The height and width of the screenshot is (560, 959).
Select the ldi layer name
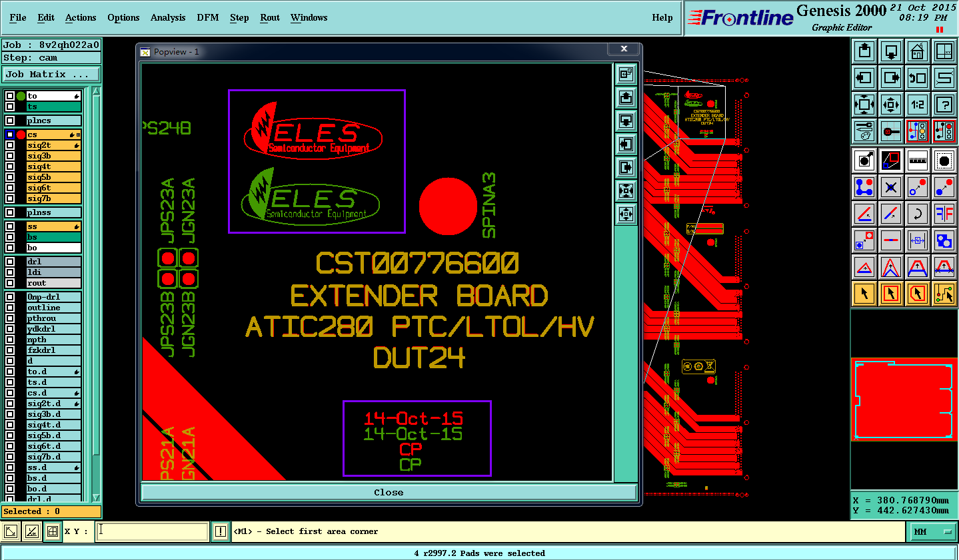[x=54, y=272]
